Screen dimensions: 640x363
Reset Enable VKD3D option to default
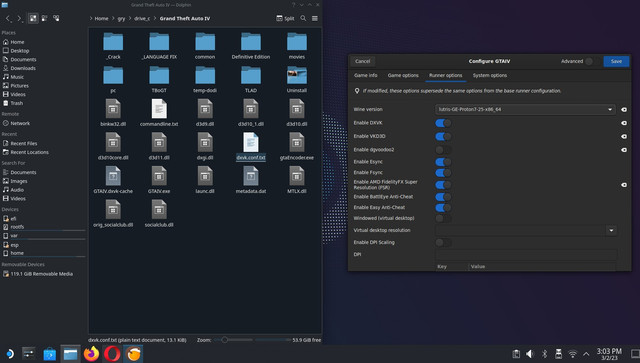point(624,136)
